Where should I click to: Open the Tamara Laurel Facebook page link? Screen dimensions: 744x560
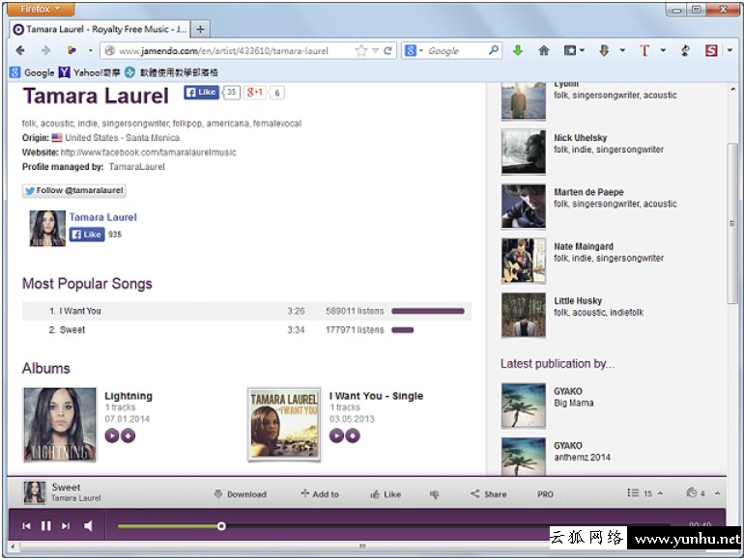point(103,217)
